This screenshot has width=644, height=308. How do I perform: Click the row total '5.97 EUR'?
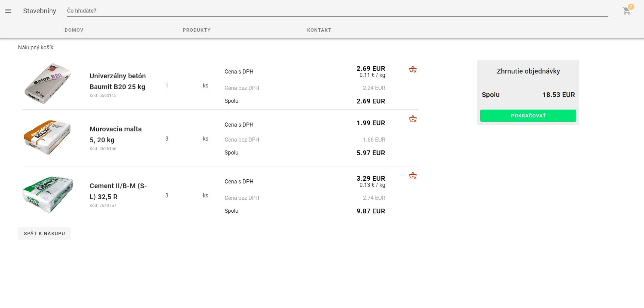371,153
